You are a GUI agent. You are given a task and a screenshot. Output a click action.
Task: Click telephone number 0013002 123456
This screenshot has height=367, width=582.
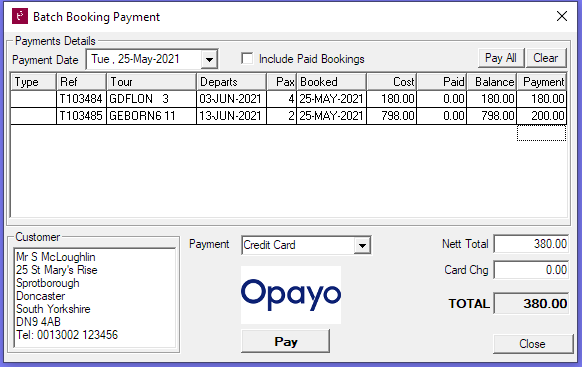[77, 335]
